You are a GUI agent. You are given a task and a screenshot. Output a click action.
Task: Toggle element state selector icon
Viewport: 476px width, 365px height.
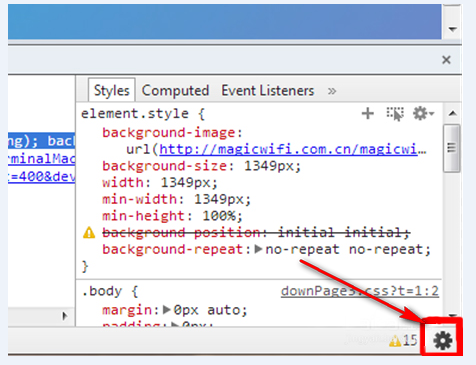pyautogui.click(x=395, y=114)
